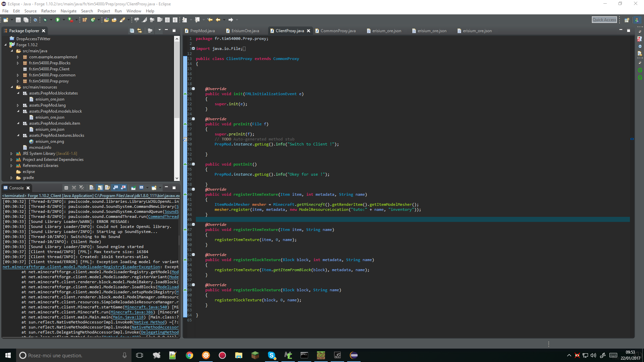Screen dimensions: 644x362
Task: Click Clear Console icon
Action: [x=91, y=188]
